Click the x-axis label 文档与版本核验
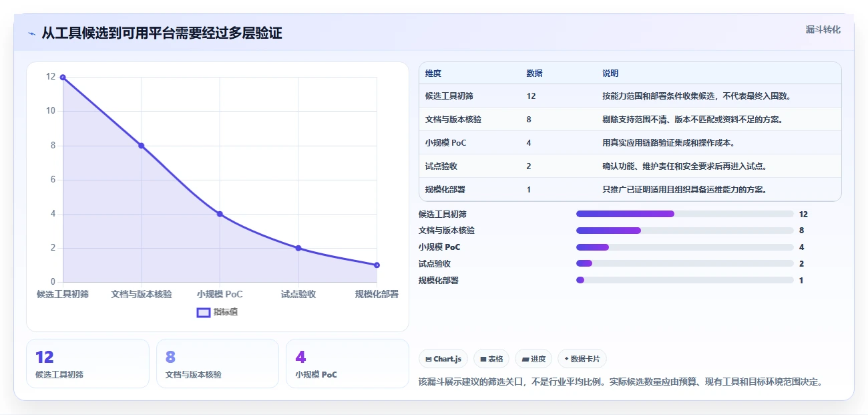The width and height of the screenshot is (868, 415). click(x=141, y=294)
